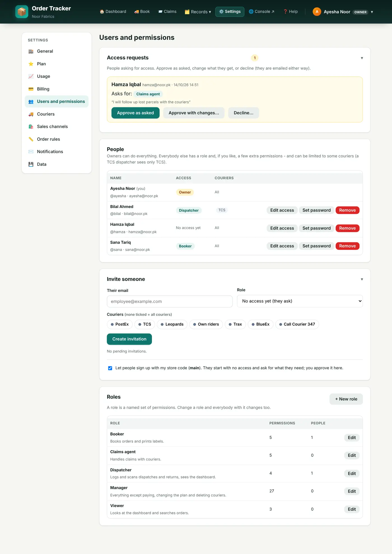
Task: Go to Notifications settings
Action: click(x=57, y=152)
